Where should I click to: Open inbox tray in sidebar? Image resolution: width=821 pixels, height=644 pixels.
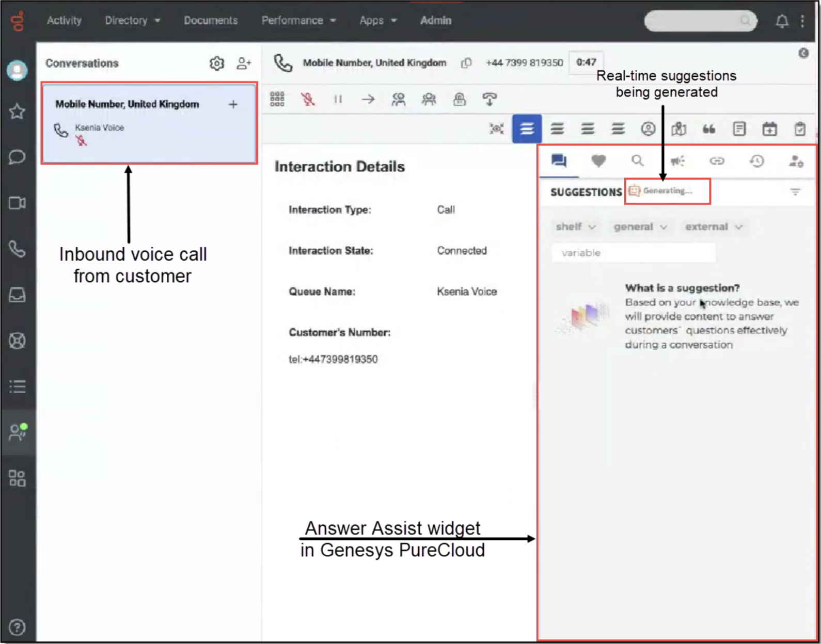(x=17, y=295)
